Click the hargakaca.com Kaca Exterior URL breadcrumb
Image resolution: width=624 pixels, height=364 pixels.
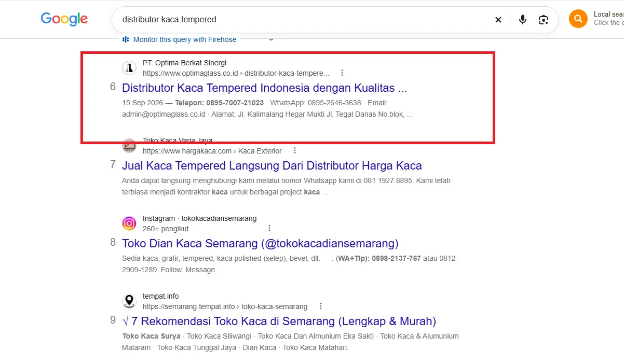click(x=212, y=151)
